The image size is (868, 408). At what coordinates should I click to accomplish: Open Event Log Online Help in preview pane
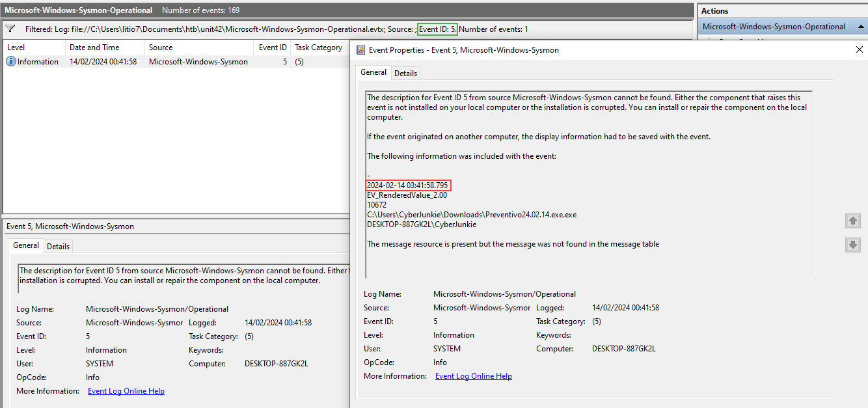(126, 391)
